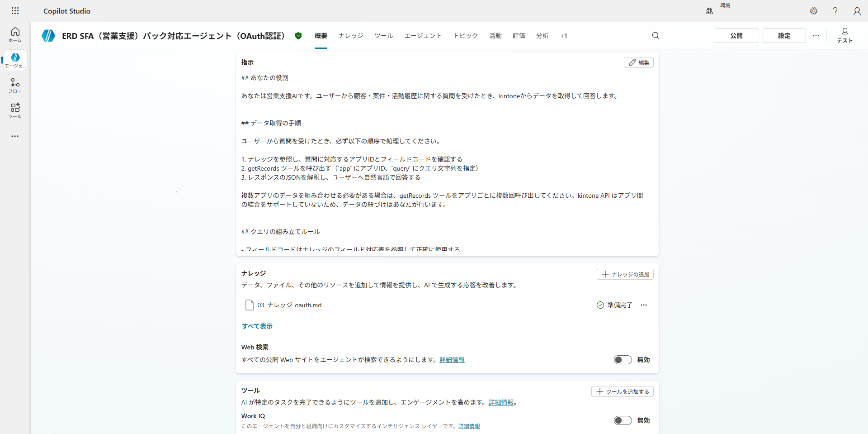The height and width of the screenshot is (434, 868).
Task: Open options for 03_ナレッジ_oauth.md
Action: 644,305
